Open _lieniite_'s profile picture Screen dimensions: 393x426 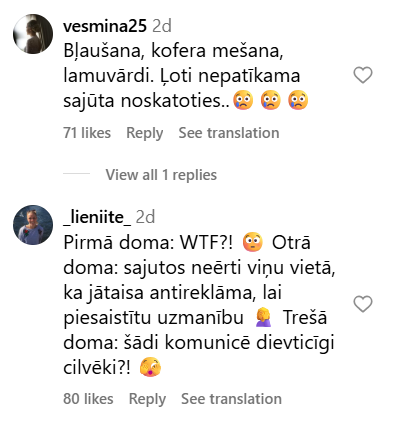point(33,225)
